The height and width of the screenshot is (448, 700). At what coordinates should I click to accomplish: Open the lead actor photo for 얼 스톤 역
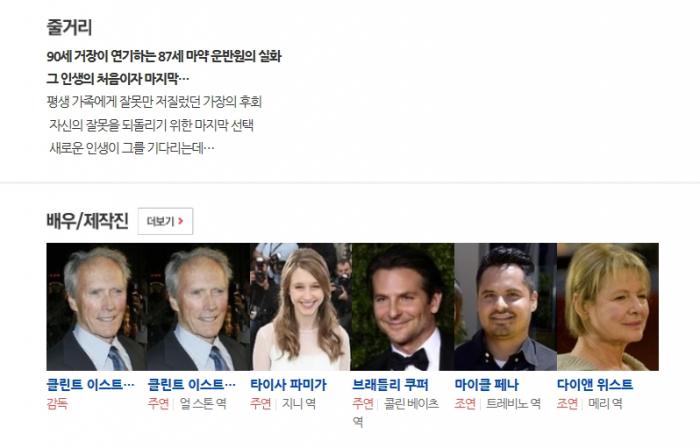pos(199,307)
